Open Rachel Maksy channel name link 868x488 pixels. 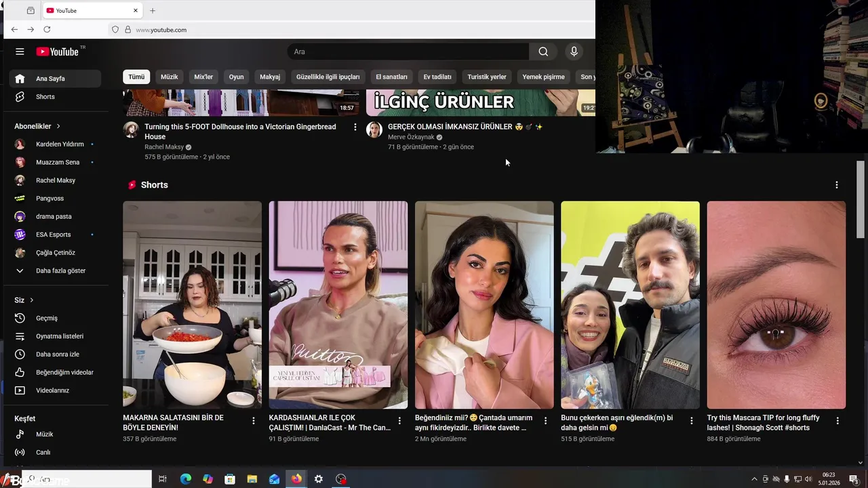(x=164, y=147)
